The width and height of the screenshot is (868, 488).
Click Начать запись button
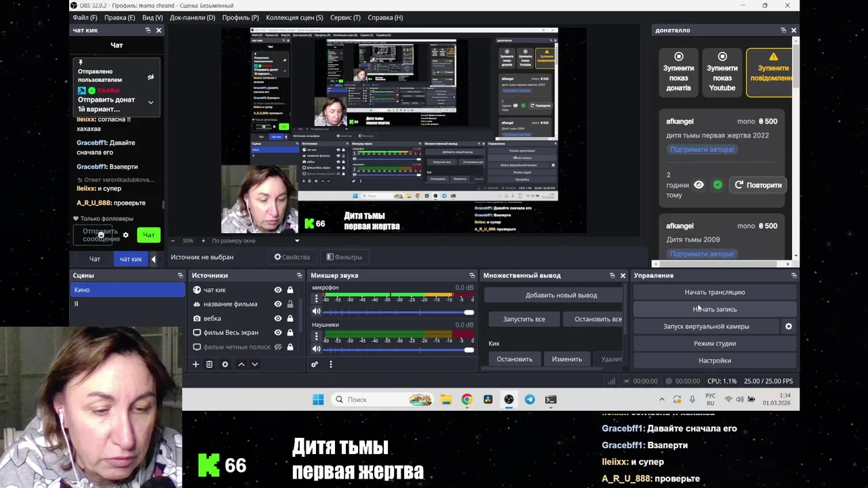click(715, 309)
